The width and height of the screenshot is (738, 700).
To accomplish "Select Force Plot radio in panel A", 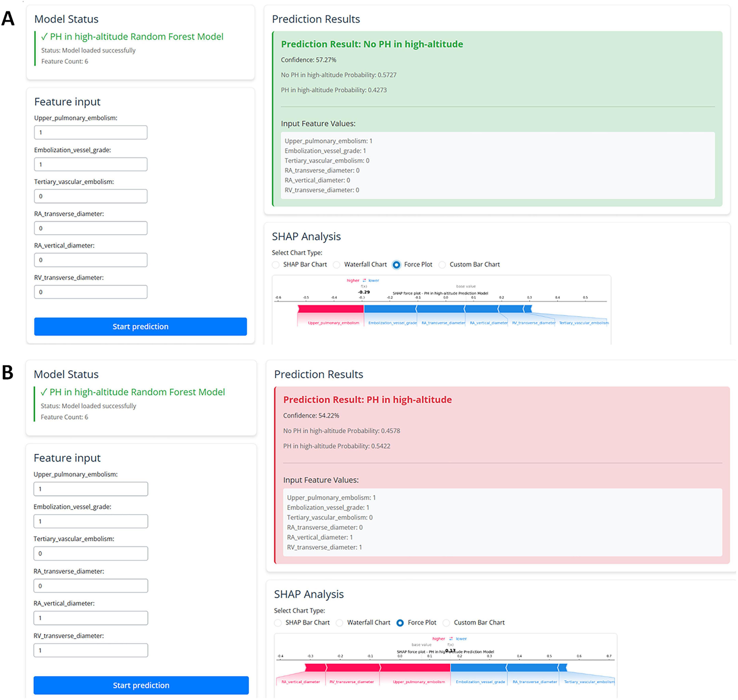I will [396, 265].
